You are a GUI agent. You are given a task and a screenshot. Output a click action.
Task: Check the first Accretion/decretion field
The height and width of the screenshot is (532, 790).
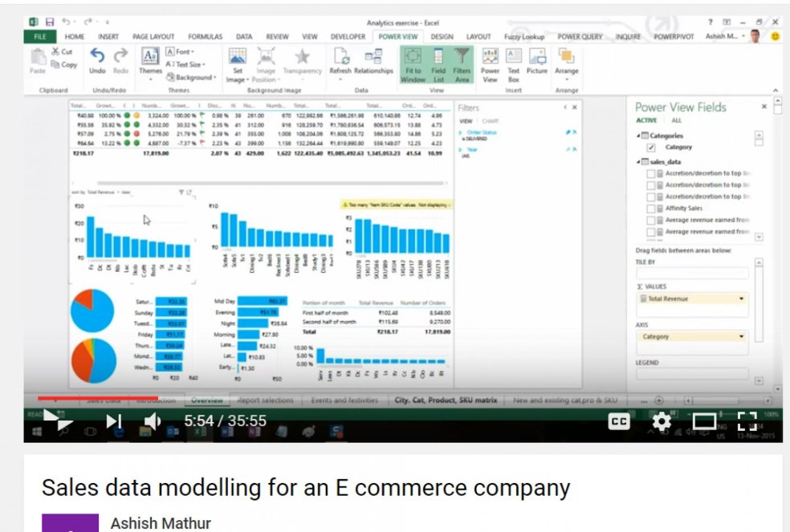pyautogui.click(x=650, y=174)
